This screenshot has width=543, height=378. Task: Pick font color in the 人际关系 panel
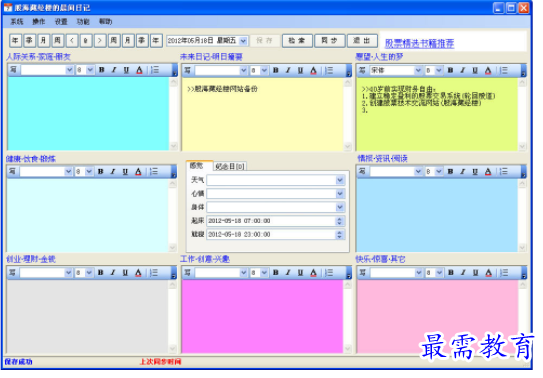[x=139, y=70]
